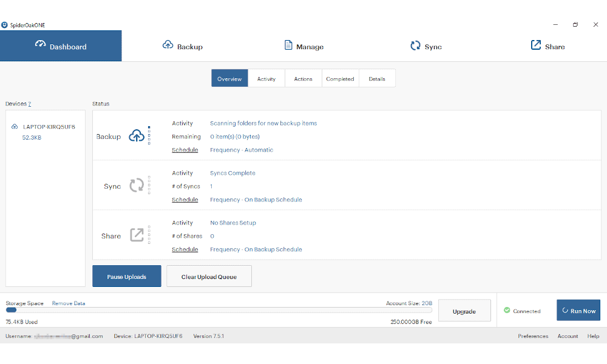The width and height of the screenshot is (607, 364).
Task: Click the SpiderOakONE shield logo icon
Action: (x=4, y=25)
